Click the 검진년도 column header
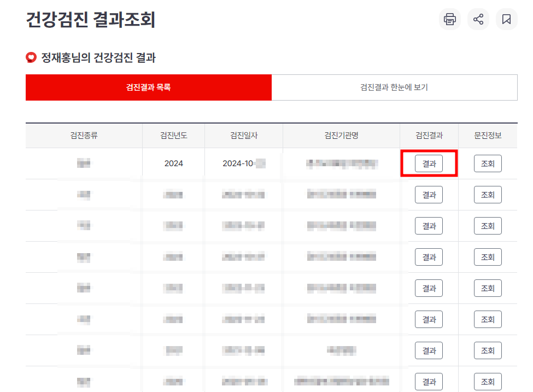 pyautogui.click(x=173, y=135)
